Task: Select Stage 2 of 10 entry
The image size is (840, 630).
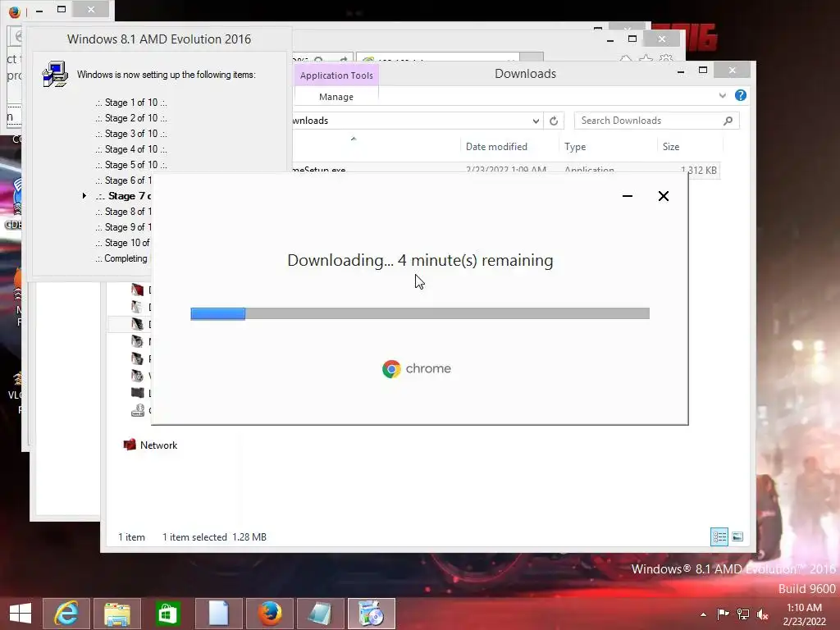Action: (131, 118)
